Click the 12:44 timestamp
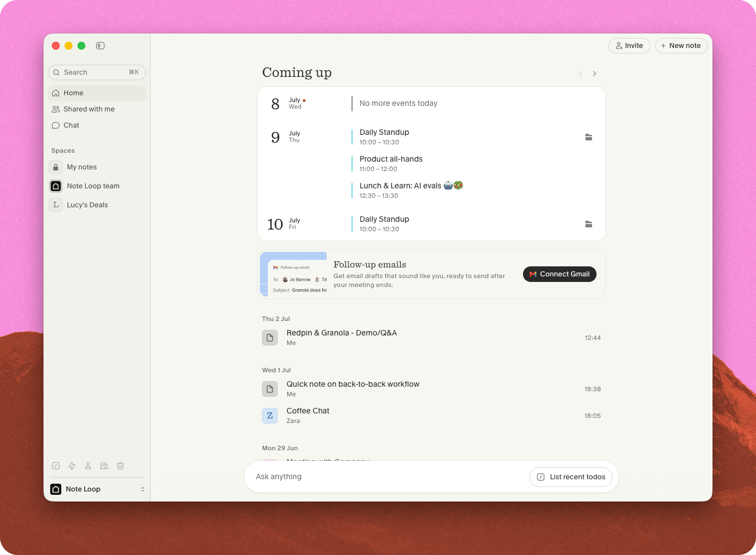Image resolution: width=756 pixels, height=555 pixels. pos(593,338)
